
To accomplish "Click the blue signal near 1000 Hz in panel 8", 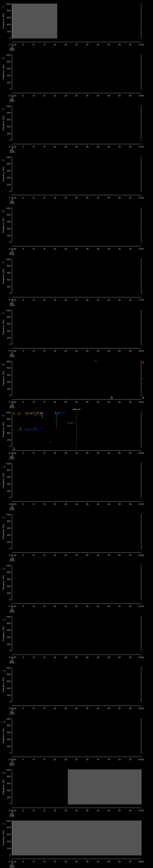I will (96, 361).
